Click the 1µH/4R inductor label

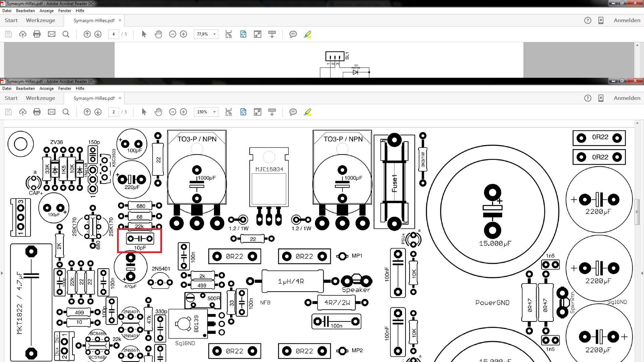coord(291,281)
